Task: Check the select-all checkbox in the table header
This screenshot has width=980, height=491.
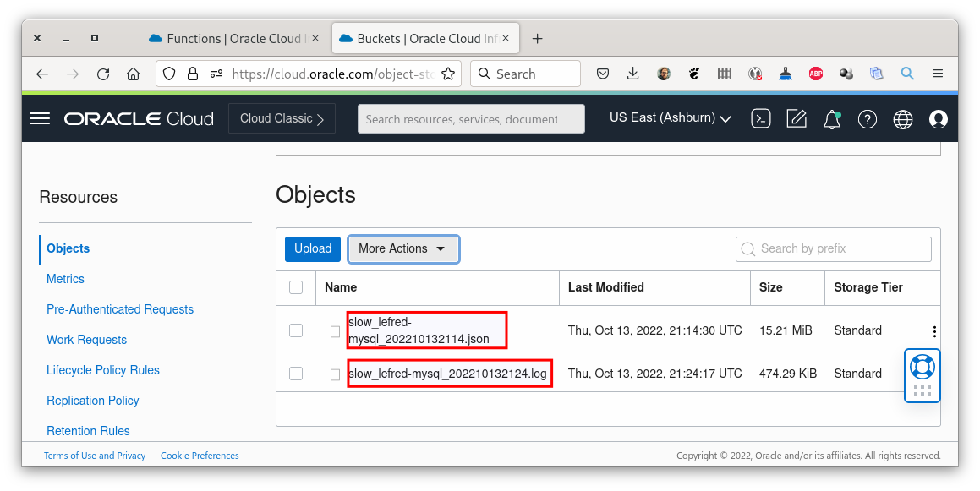Action: pos(296,287)
